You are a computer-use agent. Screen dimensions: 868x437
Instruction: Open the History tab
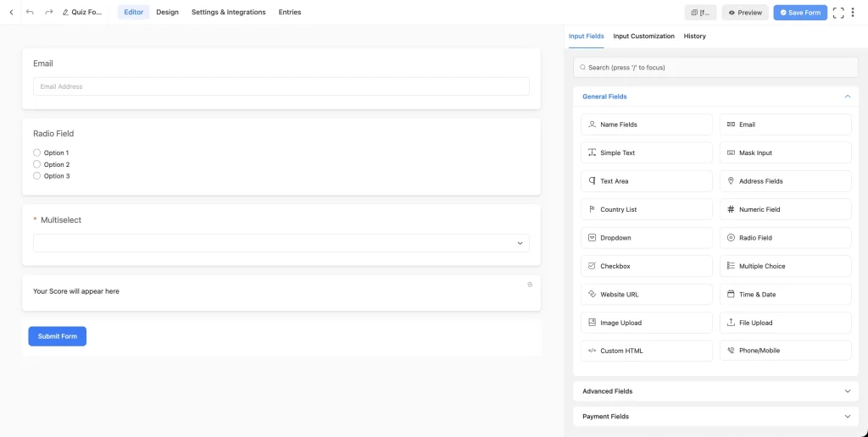(x=695, y=36)
